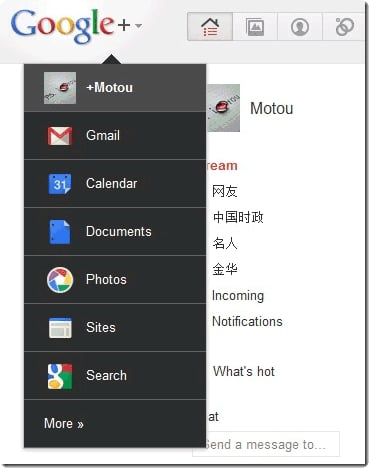Click the Motou profile photo thumbnail
The width and height of the screenshot is (369, 468).
coord(223,108)
